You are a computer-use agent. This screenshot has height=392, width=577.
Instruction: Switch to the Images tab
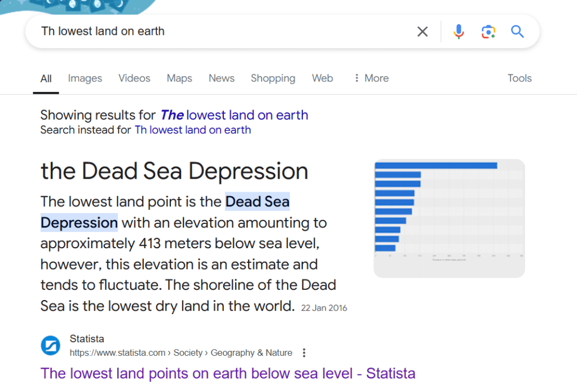point(85,78)
